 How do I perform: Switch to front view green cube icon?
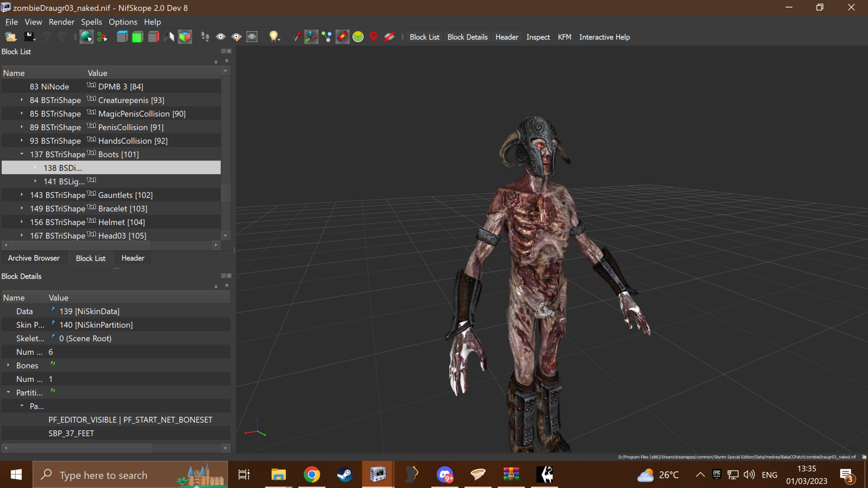click(x=137, y=37)
